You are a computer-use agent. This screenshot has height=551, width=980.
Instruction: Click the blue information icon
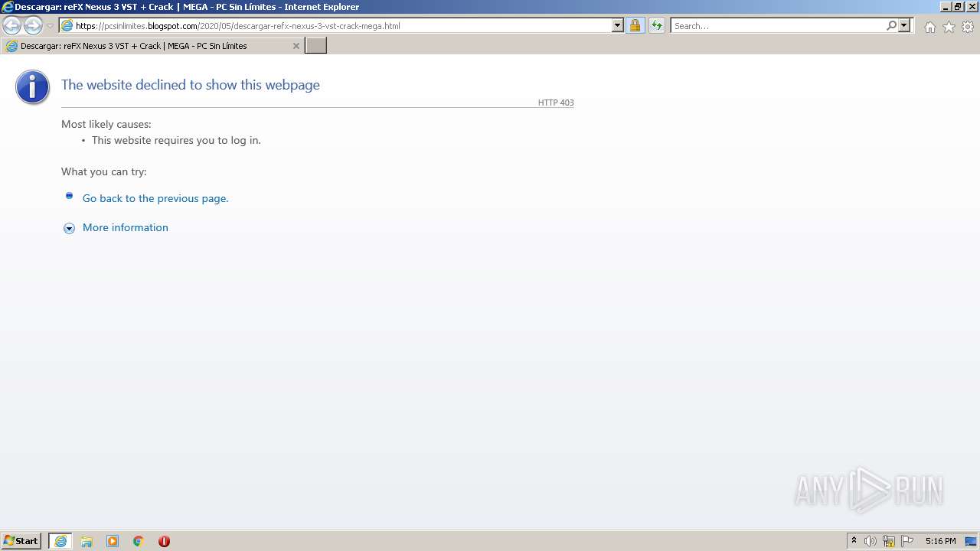point(32,87)
